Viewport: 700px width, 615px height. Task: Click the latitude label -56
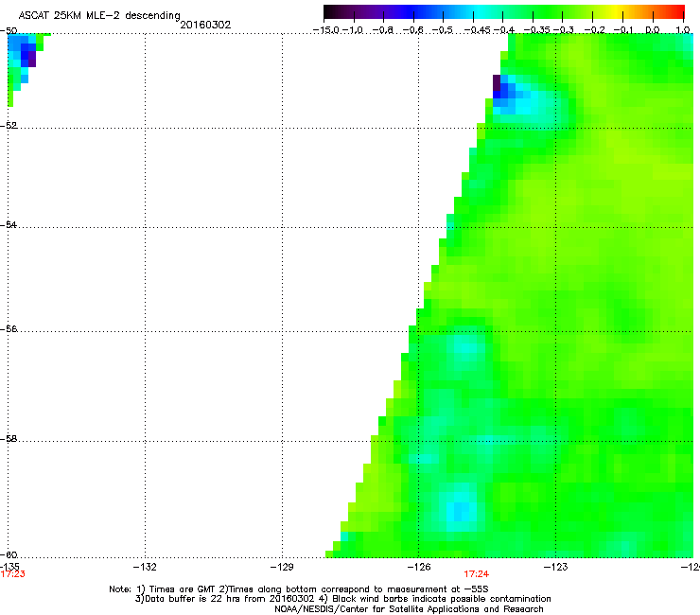[9, 329]
